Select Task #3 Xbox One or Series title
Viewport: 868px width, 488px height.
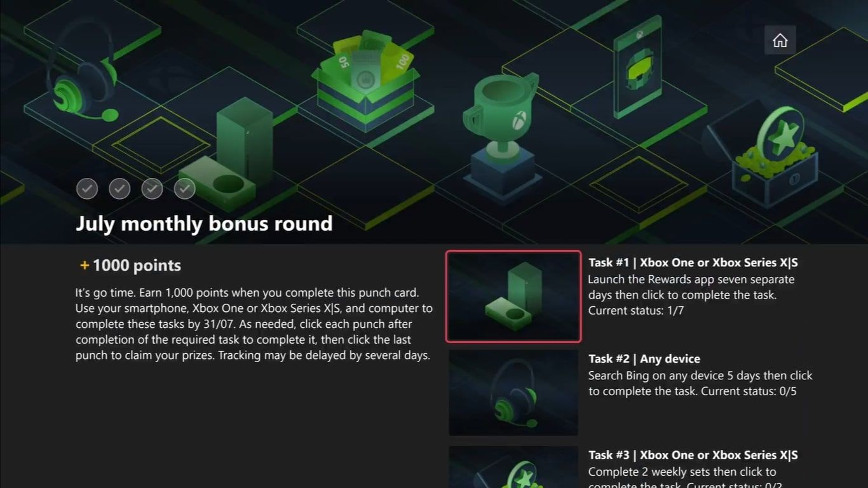[693, 455]
